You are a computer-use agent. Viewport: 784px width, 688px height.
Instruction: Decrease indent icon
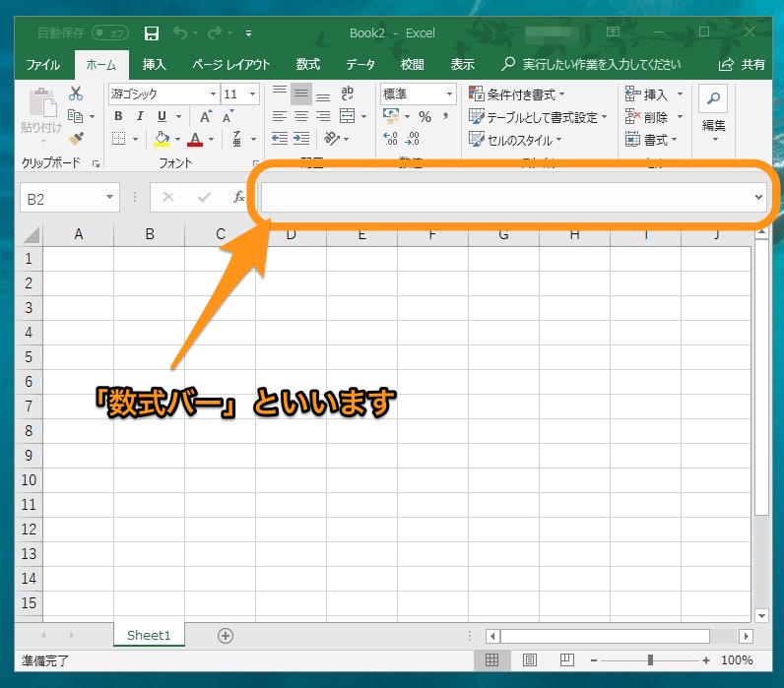pos(280,139)
